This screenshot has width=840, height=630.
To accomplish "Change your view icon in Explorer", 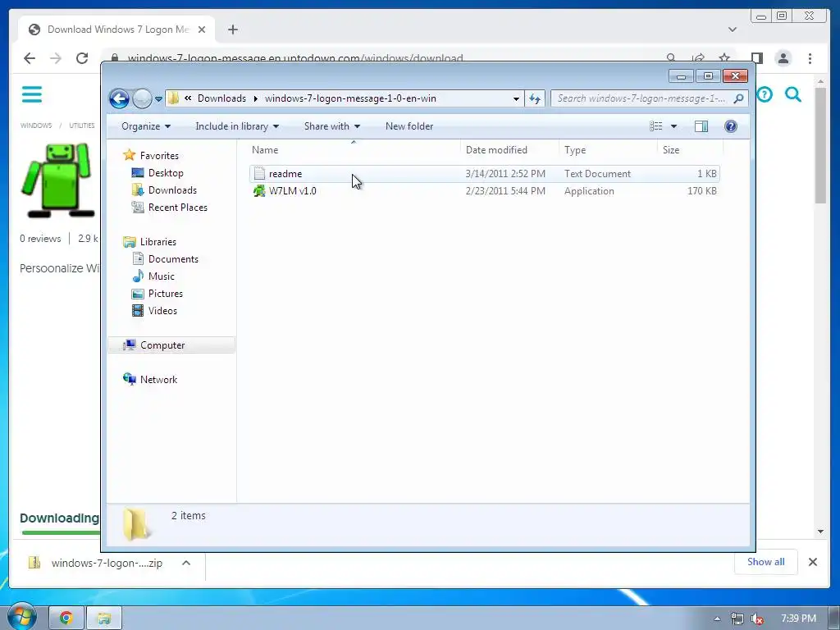I will [x=655, y=126].
